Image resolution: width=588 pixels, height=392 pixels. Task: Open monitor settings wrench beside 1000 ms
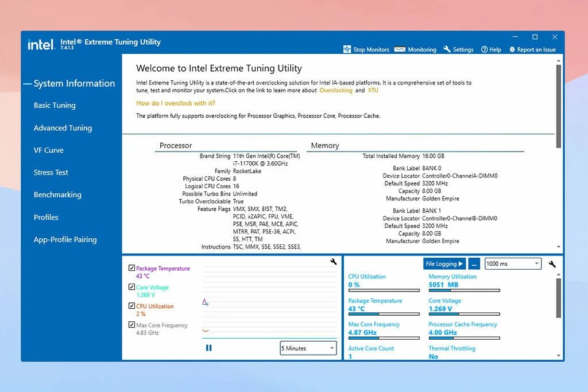coord(552,264)
